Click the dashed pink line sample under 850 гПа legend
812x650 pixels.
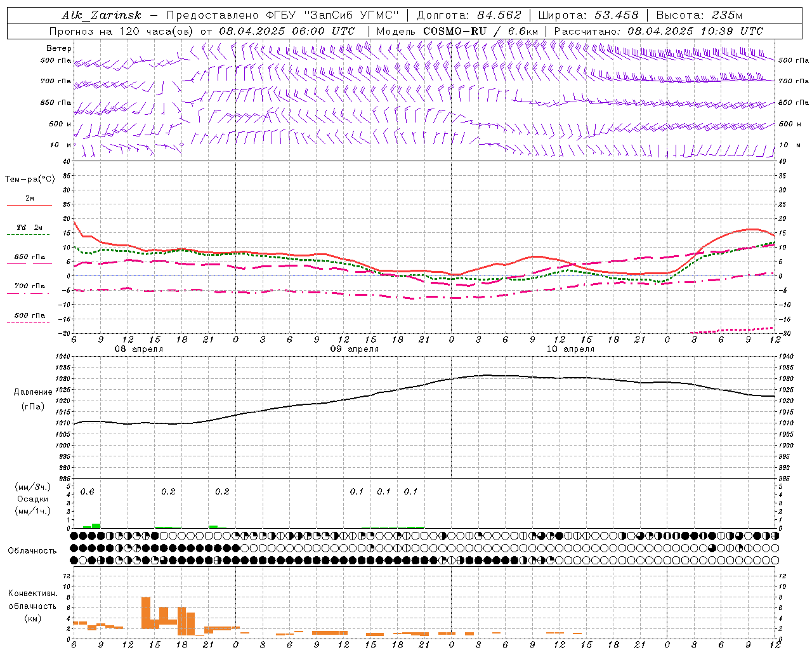click(x=29, y=264)
